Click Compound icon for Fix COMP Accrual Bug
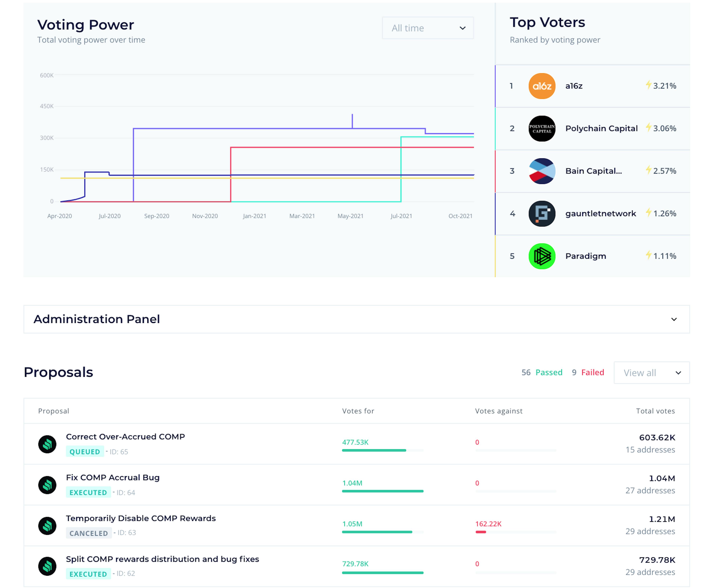This screenshot has height=588, width=704. [47, 485]
